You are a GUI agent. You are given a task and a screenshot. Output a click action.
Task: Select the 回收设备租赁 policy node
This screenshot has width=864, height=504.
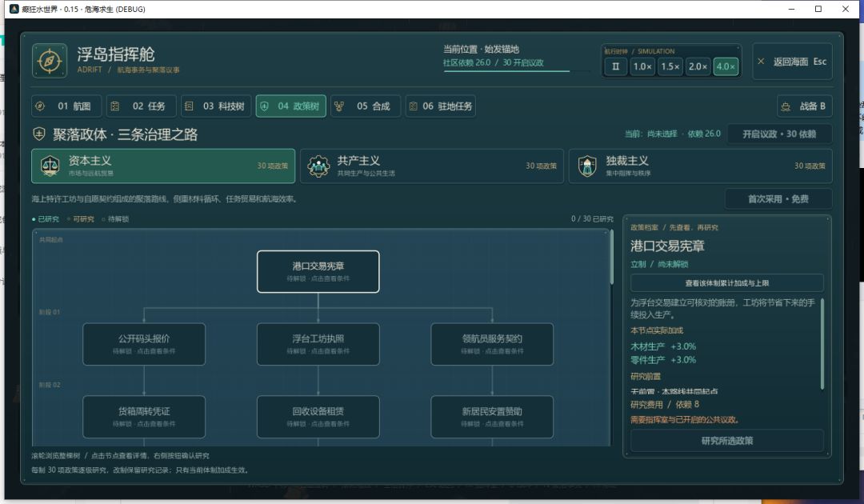coord(318,417)
